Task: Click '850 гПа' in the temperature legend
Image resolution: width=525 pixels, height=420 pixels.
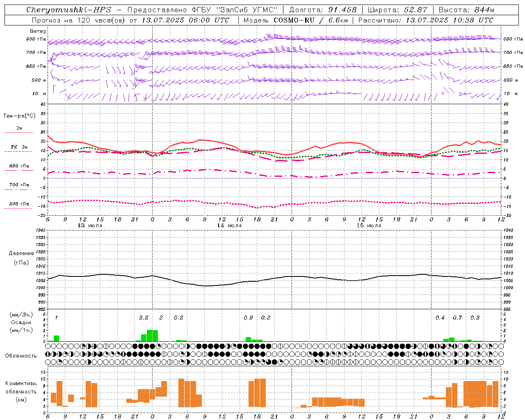Action: click(19, 166)
